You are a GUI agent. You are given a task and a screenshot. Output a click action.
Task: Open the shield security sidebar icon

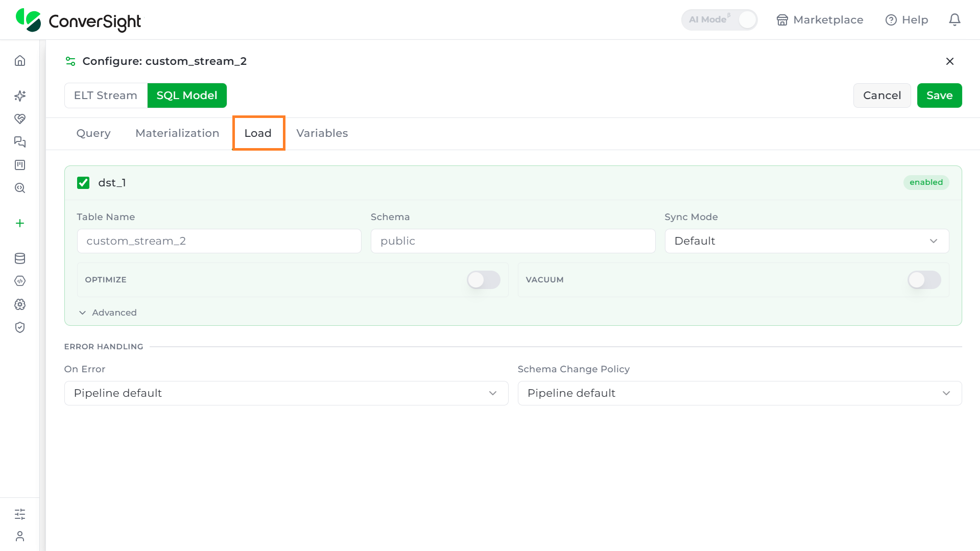click(x=20, y=327)
